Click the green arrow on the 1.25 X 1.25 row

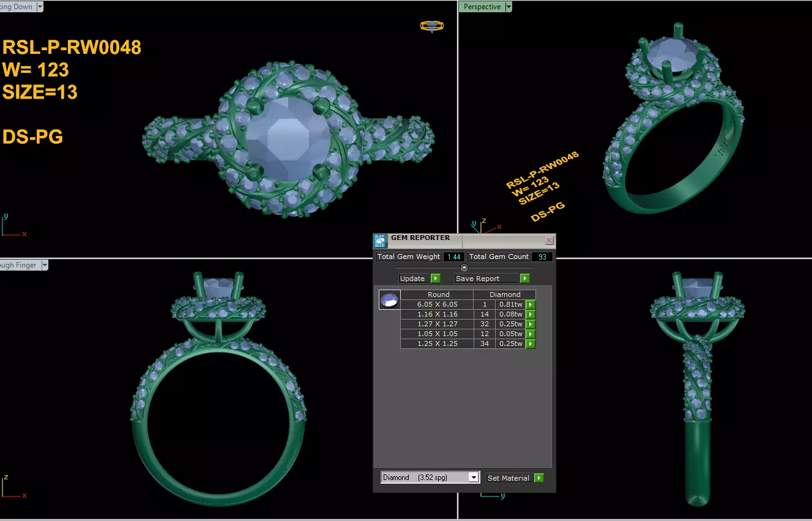531,343
